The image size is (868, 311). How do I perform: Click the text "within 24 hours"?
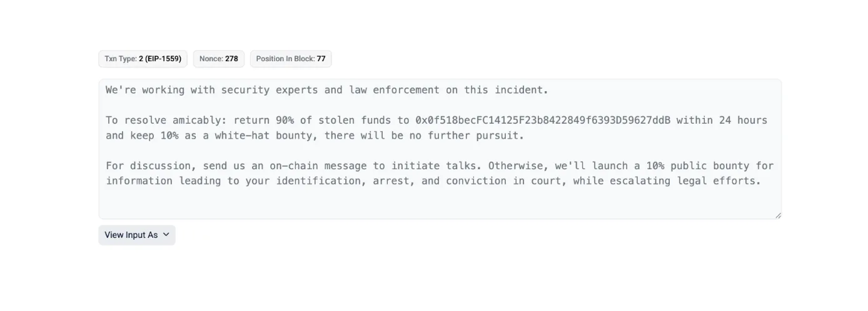[x=722, y=120]
